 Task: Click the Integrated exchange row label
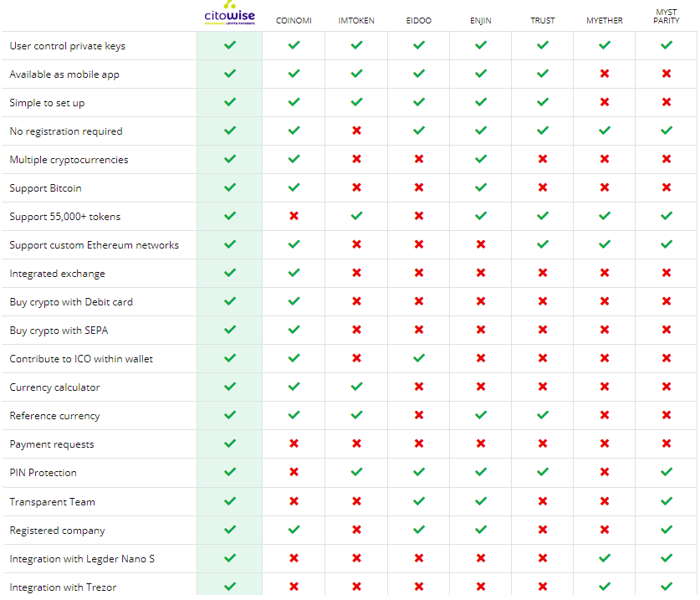pos(57,274)
